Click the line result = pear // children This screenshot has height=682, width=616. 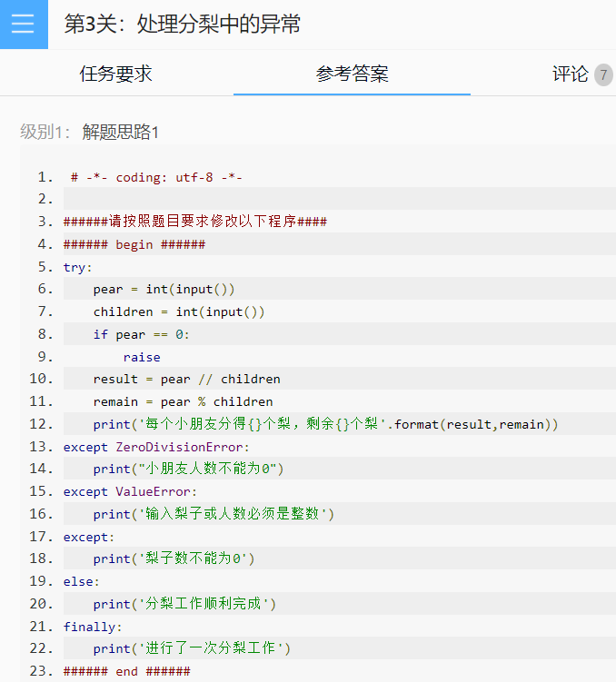186,380
